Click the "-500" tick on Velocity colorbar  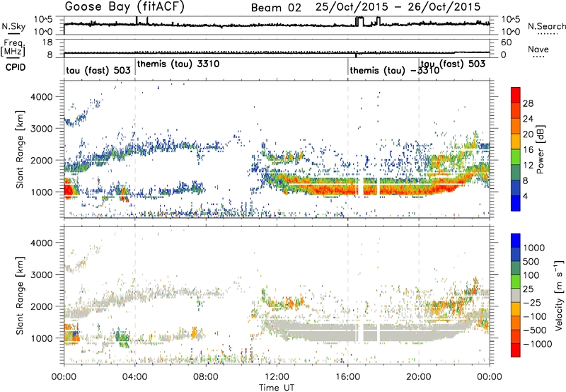pos(535,330)
